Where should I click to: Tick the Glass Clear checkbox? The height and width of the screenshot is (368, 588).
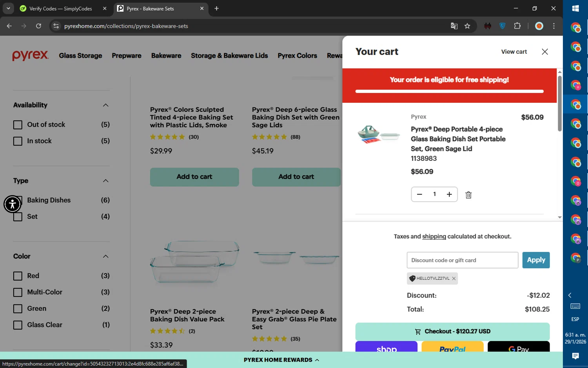(x=18, y=325)
